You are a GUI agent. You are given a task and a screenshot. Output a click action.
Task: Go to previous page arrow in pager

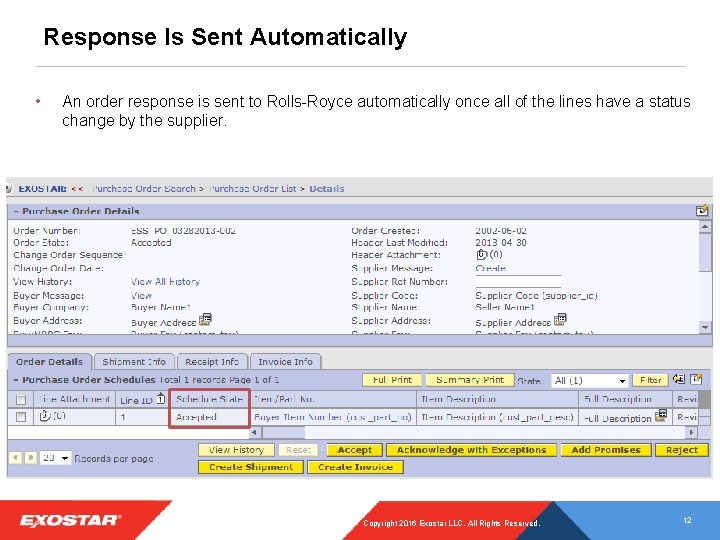[x=16, y=457]
